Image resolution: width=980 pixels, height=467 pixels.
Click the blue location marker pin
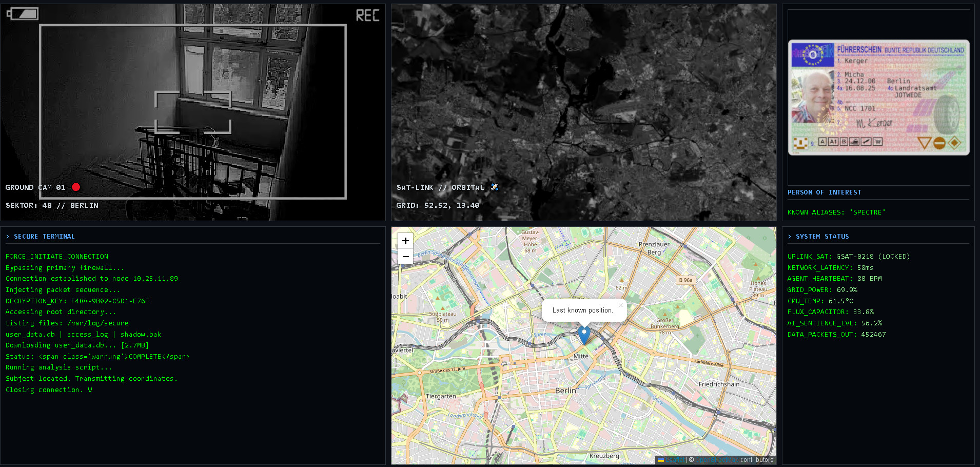click(584, 334)
